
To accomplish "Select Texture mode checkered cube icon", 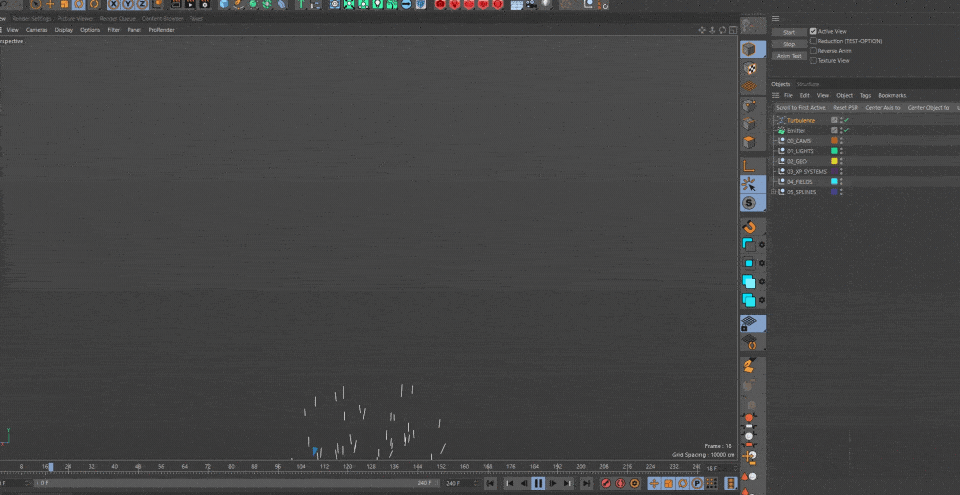I will [749, 67].
